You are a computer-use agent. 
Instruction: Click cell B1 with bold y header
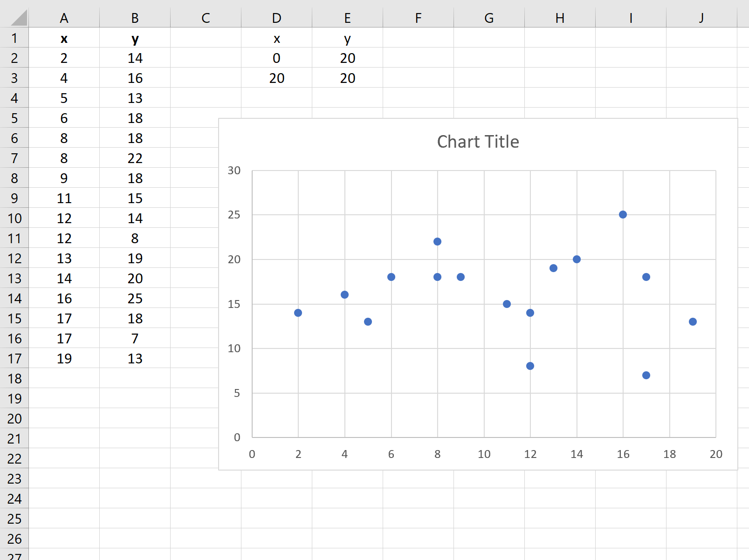tap(135, 38)
